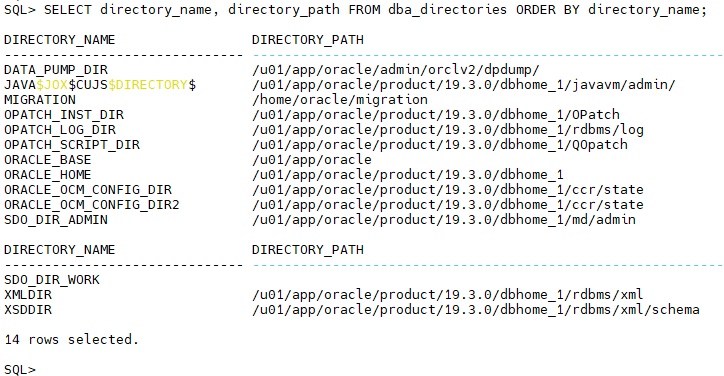
Task: Click the empty SQL> prompt at bottom
Action: [20, 370]
